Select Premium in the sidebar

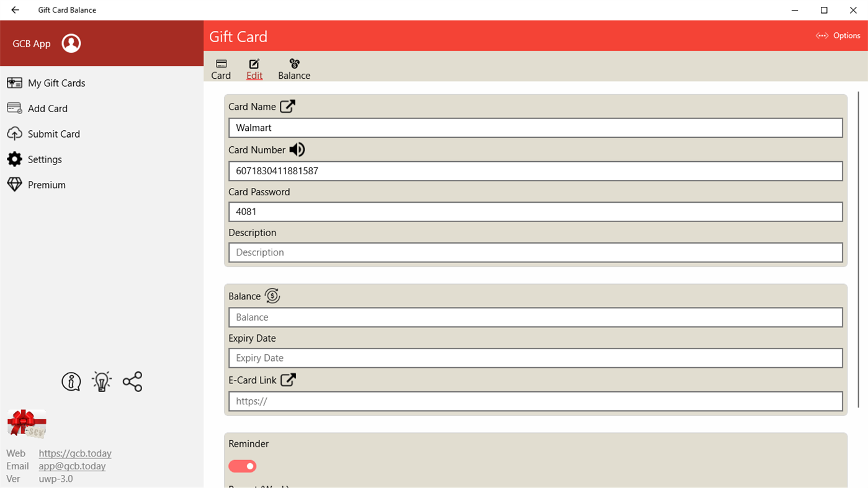pos(47,184)
